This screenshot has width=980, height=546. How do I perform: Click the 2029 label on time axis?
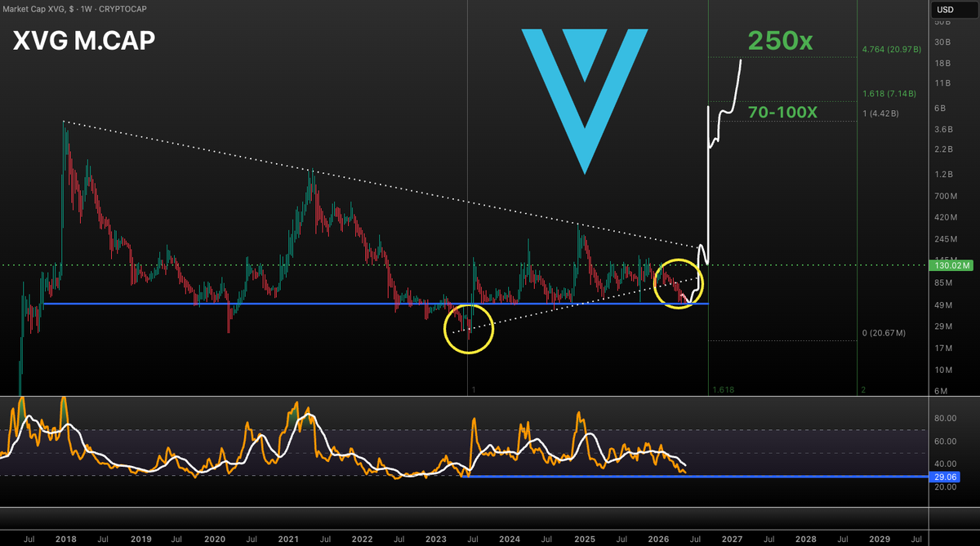(x=880, y=539)
